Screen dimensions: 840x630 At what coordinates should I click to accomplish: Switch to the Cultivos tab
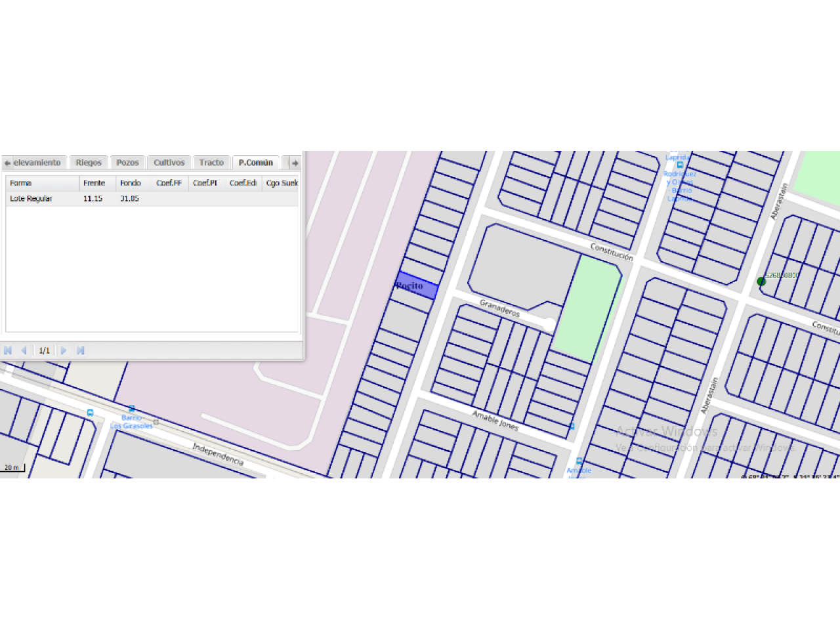(169, 163)
